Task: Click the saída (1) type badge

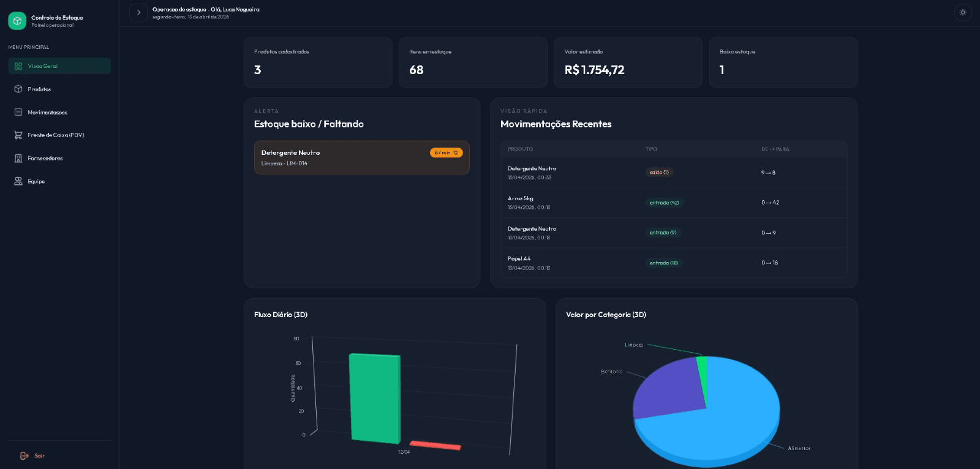Action: click(659, 173)
